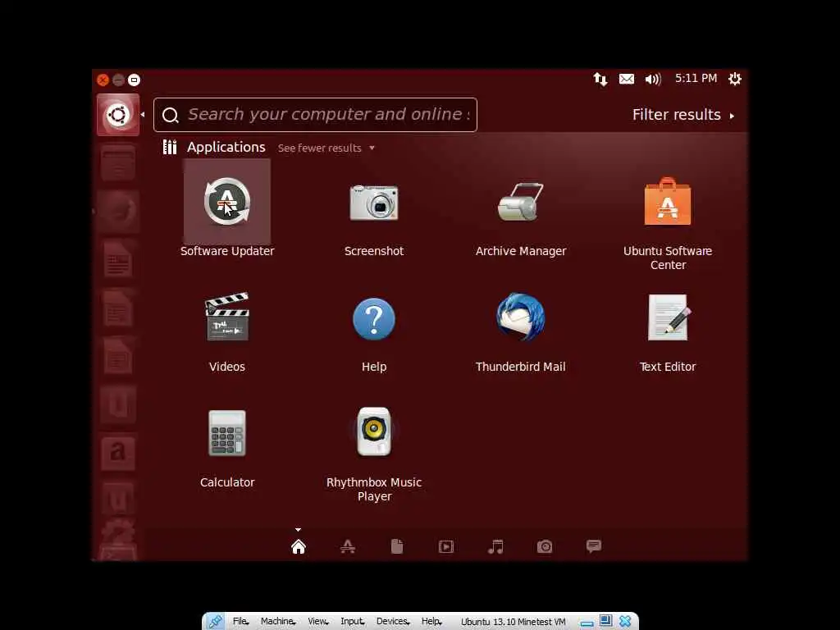Launch the Videos app
Image resolution: width=840 pixels, height=630 pixels.
pyautogui.click(x=227, y=317)
